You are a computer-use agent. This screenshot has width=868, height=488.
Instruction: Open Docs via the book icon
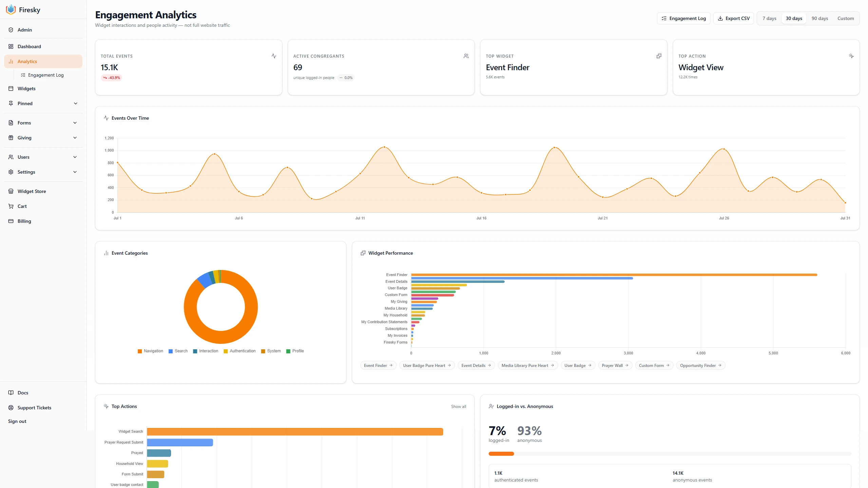(x=11, y=393)
